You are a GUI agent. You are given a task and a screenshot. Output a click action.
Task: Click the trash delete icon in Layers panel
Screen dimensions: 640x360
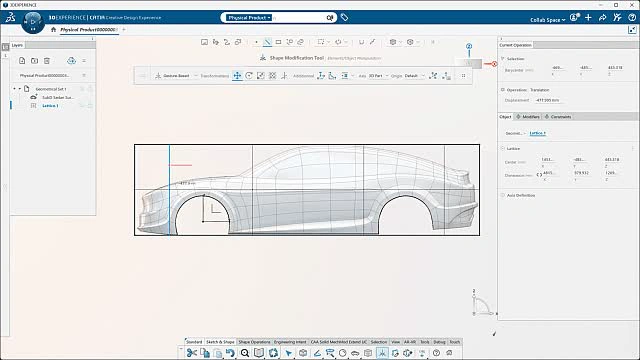coord(47,61)
